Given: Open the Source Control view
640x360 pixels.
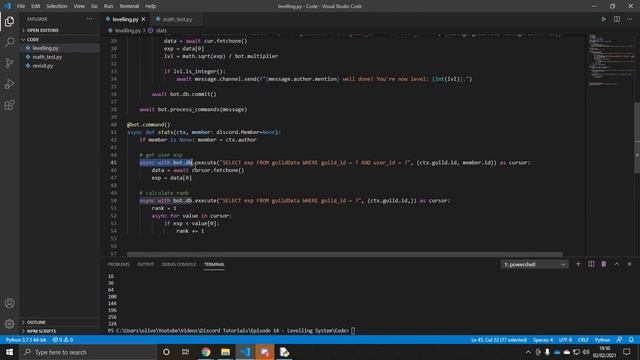Looking at the screenshot, I should (x=9, y=63).
